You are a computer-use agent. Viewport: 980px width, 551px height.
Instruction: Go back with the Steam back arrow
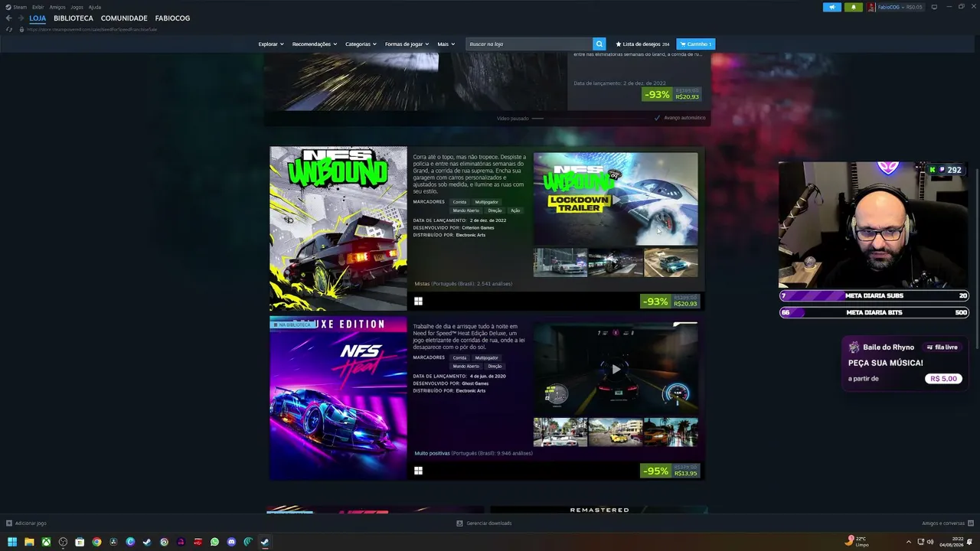[x=9, y=18]
